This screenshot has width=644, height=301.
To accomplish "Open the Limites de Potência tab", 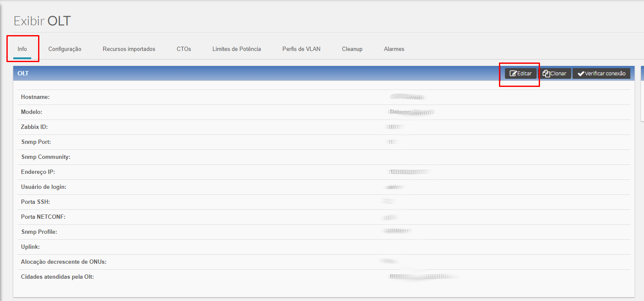I will 237,49.
